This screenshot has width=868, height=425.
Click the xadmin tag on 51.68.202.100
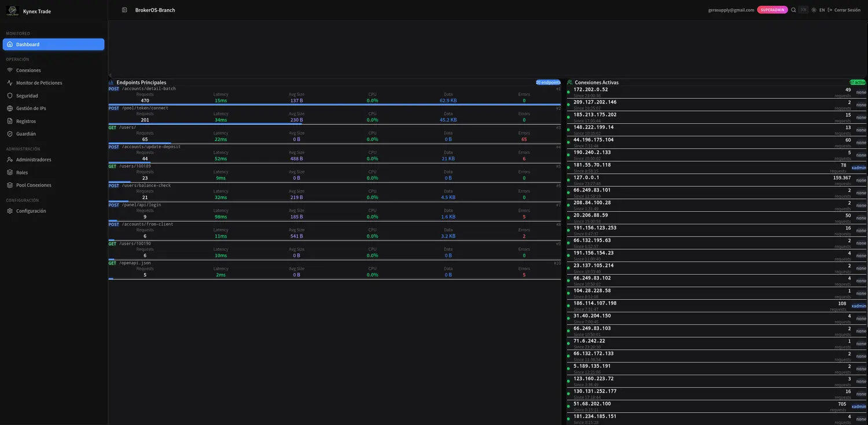(859, 406)
